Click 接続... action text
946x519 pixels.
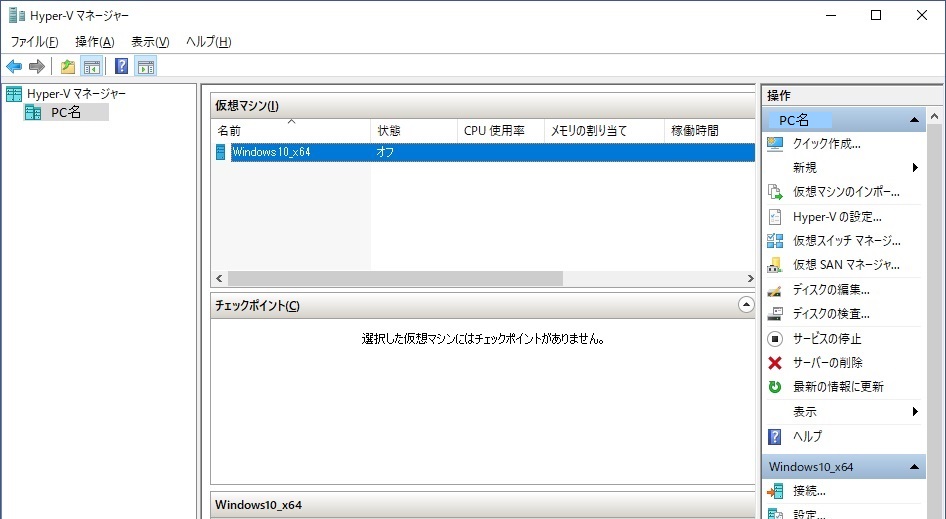point(809,491)
